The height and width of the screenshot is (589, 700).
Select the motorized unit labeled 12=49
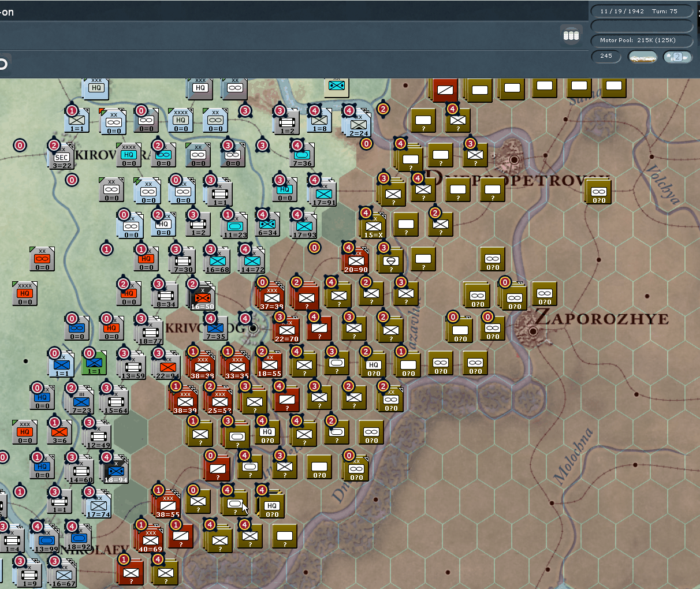click(98, 437)
